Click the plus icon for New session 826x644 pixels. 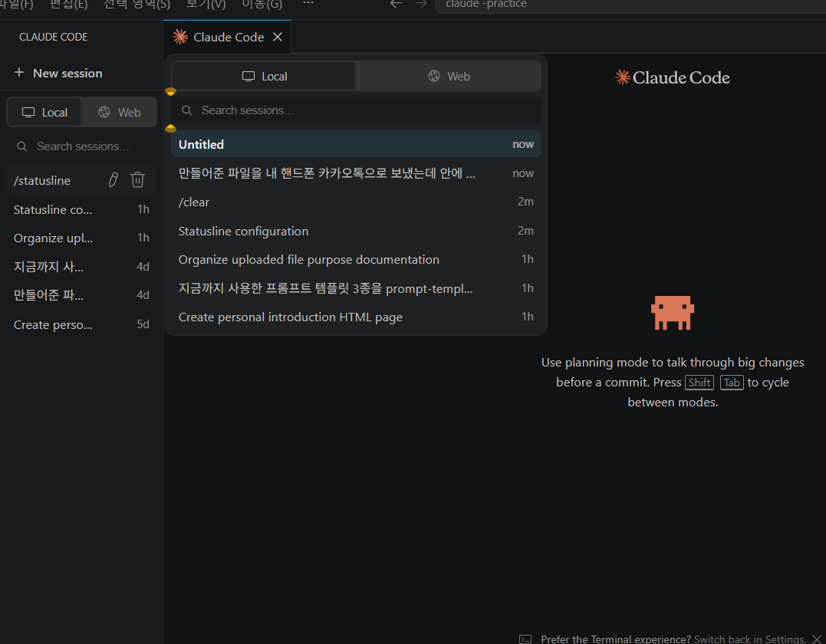click(19, 73)
